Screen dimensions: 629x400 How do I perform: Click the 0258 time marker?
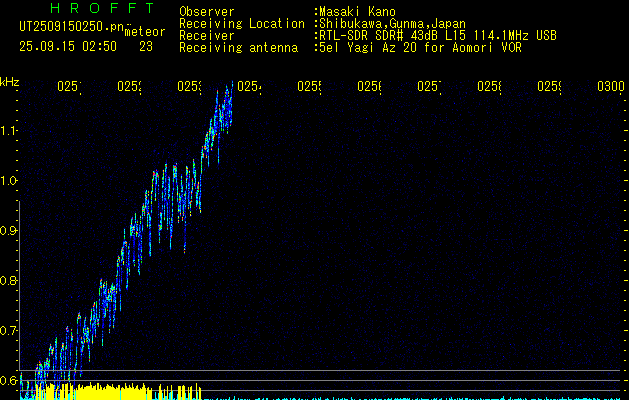(489, 87)
